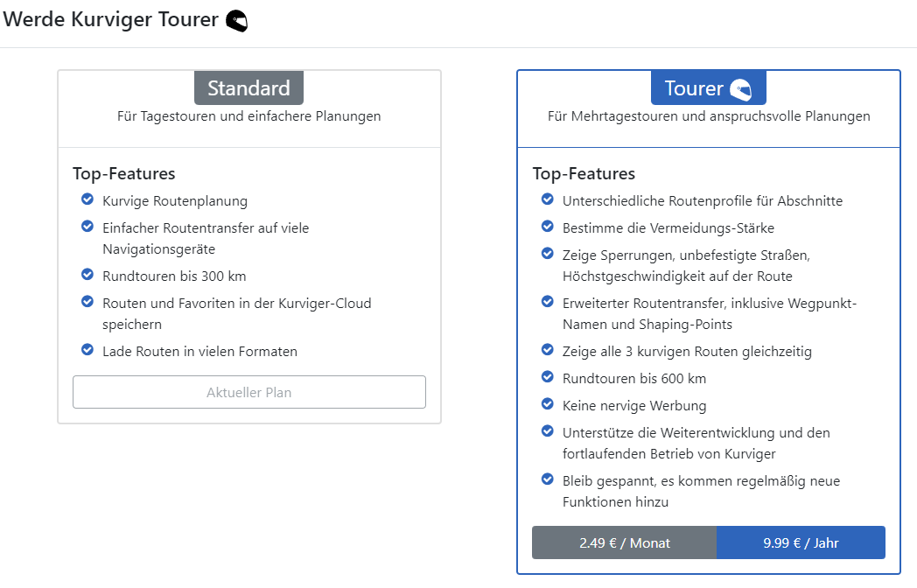Click the helmet icon beside the page title
917x588 pixels.
click(x=236, y=21)
